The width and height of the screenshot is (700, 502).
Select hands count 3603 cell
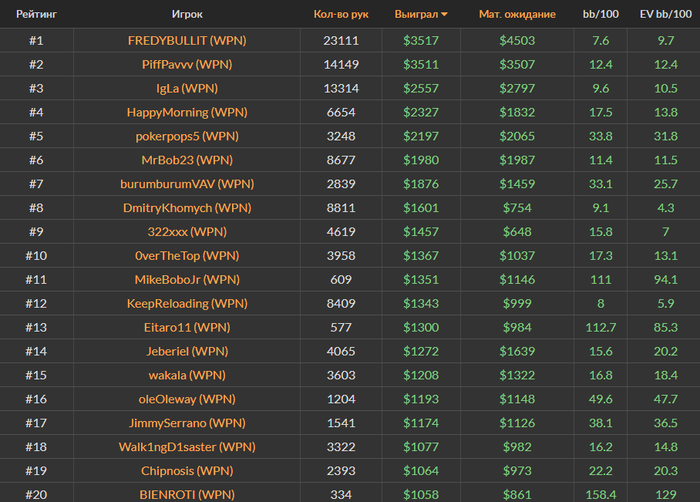tap(341, 376)
